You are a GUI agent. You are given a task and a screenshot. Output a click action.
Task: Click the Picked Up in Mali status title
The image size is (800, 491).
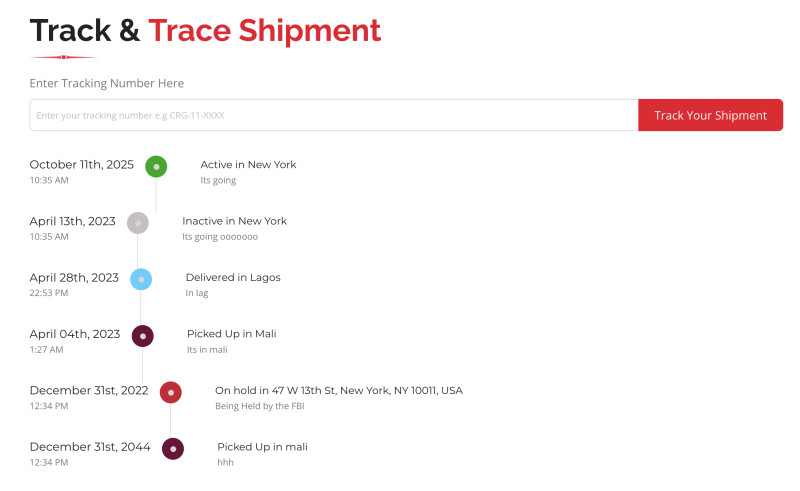click(x=231, y=334)
